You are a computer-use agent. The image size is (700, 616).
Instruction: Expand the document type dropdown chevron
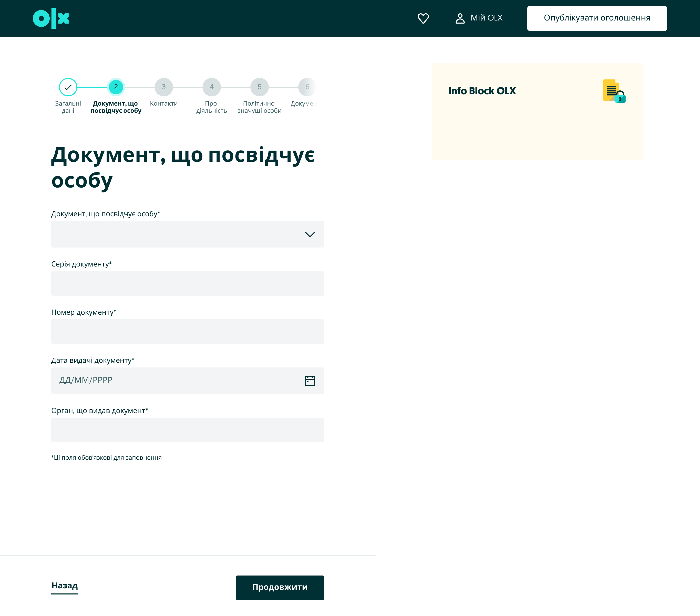coord(310,234)
